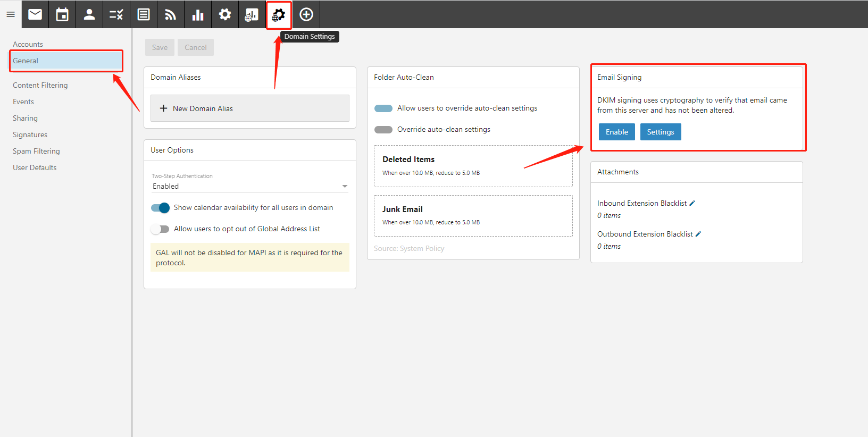Image resolution: width=868 pixels, height=437 pixels.
Task: Open the Contacts person icon
Action: 89,14
